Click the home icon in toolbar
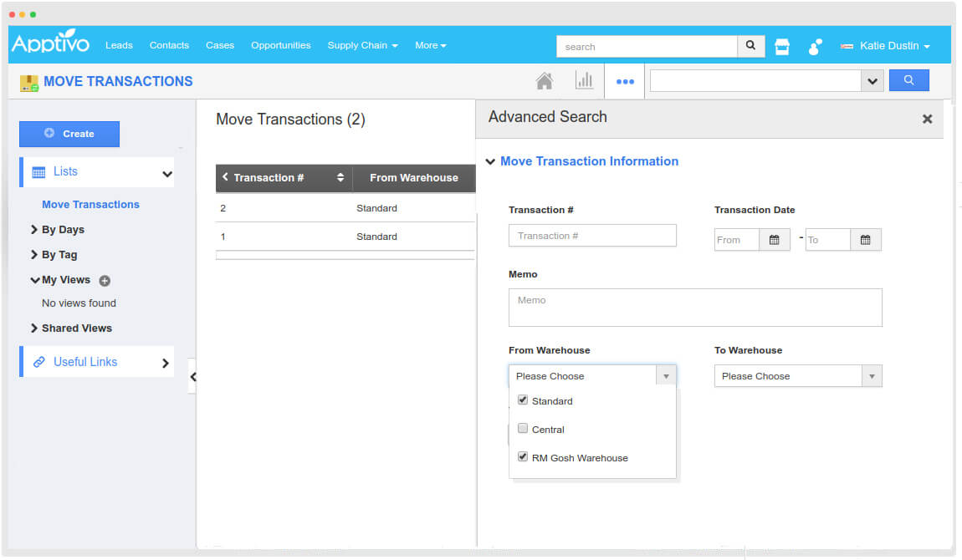962x560 pixels. [544, 81]
